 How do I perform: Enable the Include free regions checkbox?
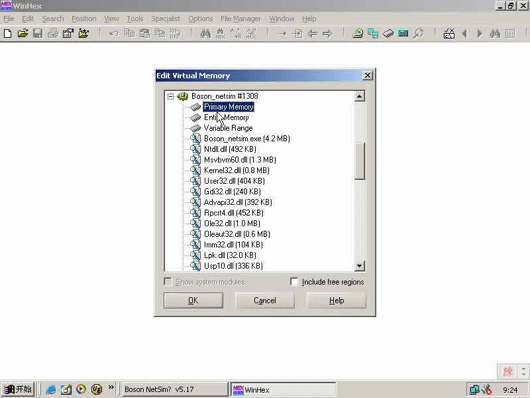coord(294,281)
